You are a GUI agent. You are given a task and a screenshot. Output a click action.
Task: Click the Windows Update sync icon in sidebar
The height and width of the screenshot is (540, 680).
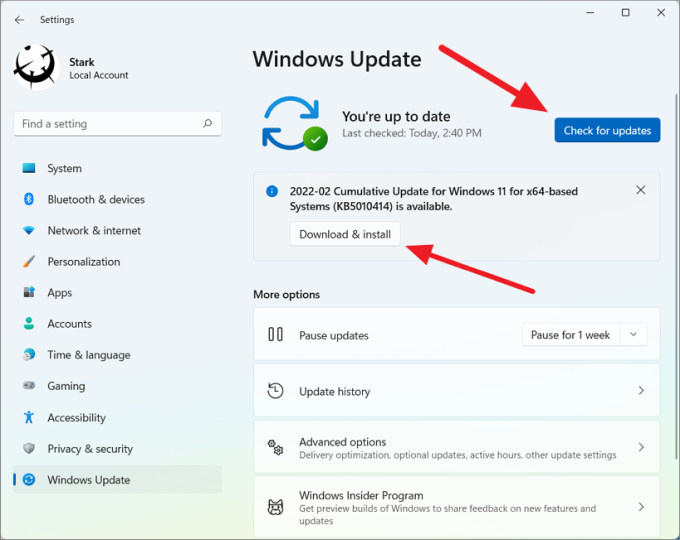[29, 480]
